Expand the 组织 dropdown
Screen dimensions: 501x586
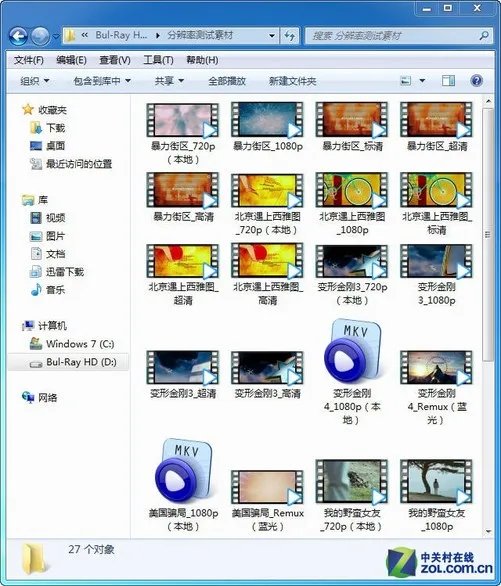[x=35, y=81]
